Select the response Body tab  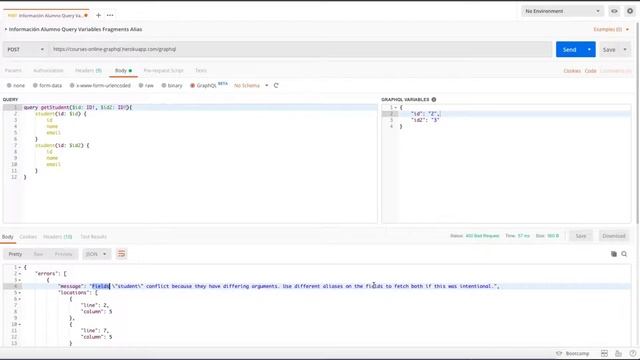point(8,237)
